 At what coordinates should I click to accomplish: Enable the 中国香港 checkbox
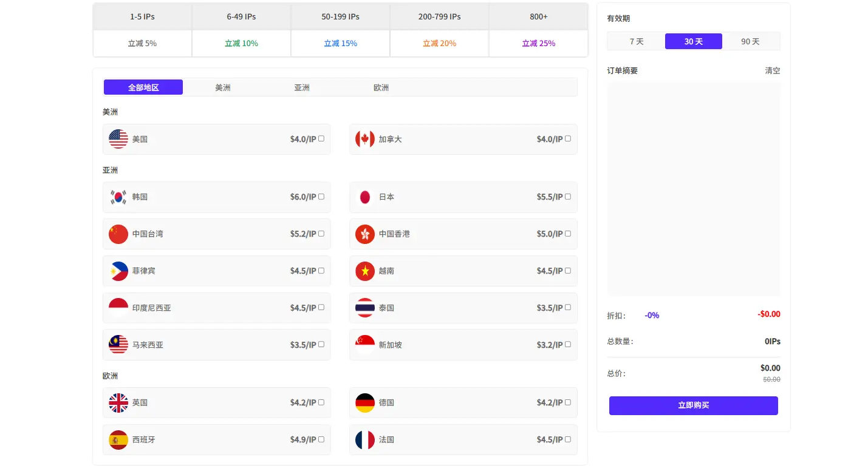tap(568, 233)
